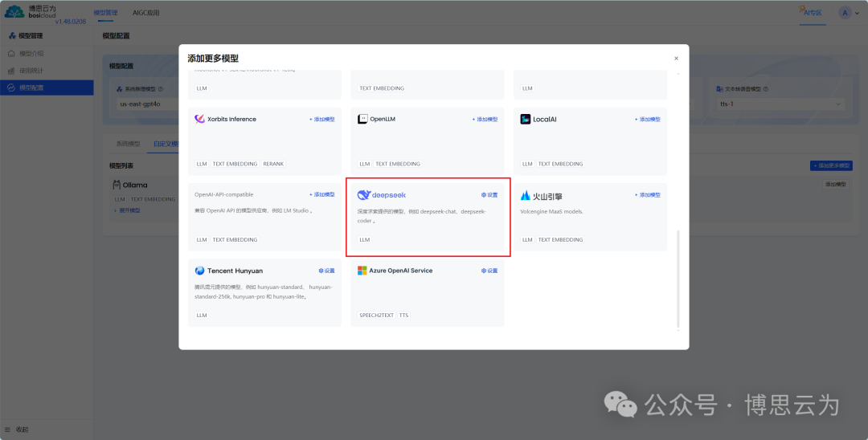Click the scrollbar down arrow in the dialog
Screen dimensions: 868x440
(x=678, y=331)
